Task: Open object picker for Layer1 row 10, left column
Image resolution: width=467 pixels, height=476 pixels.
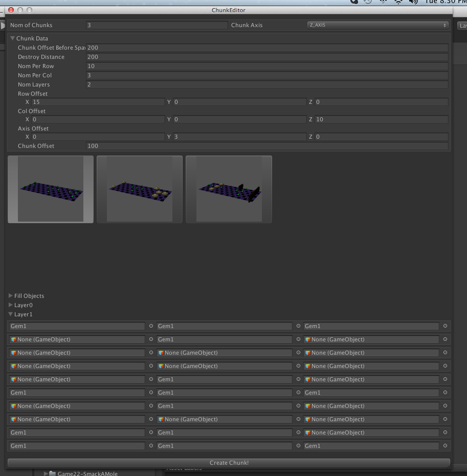Action: pyautogui.click(x=151, y=446)
